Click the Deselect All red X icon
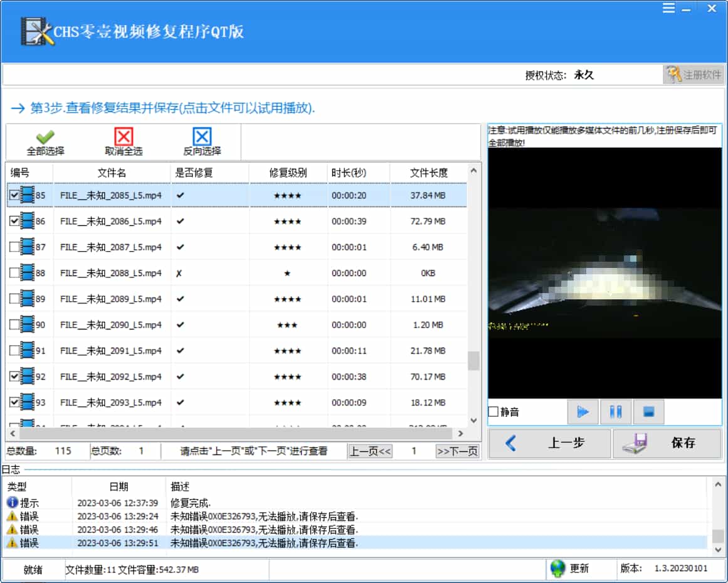 (x=124, y=137)
